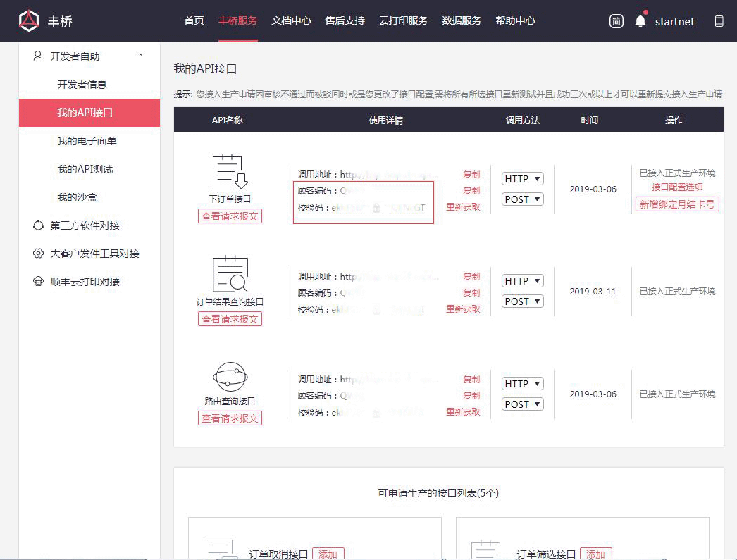This screenshot has width=737, height=560.
Task: Open the startnet account name
Action: pos(674,22)
